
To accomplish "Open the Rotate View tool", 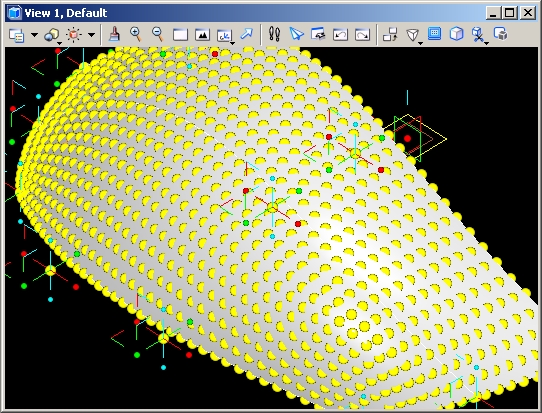I will click(225, 35).
